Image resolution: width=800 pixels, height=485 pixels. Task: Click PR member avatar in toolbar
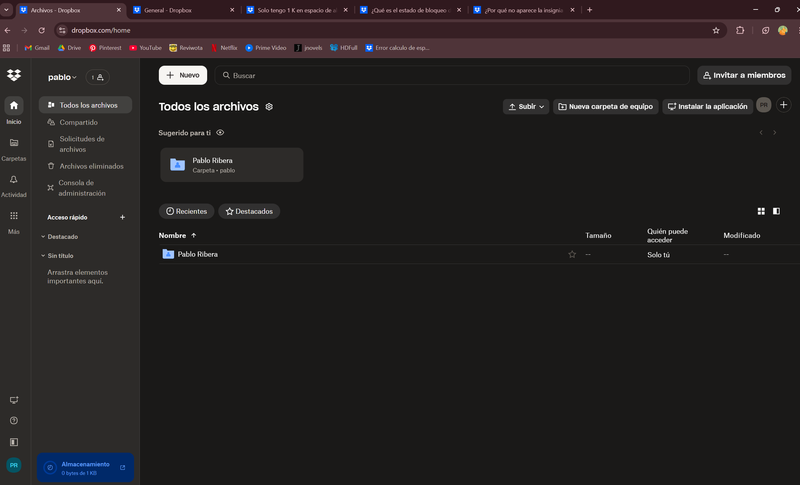(x=764, y=105)
